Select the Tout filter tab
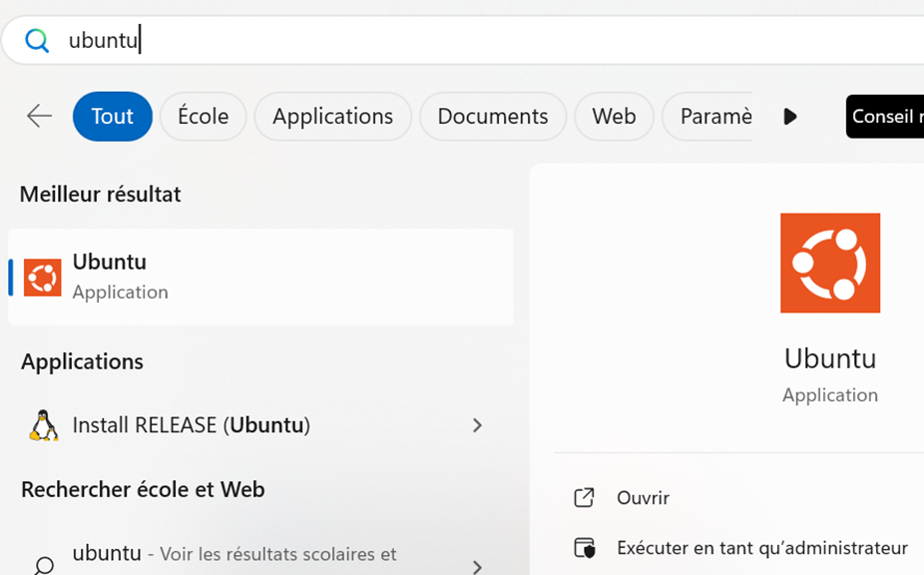This screenshot has height=575, width=924. (113, 116)
